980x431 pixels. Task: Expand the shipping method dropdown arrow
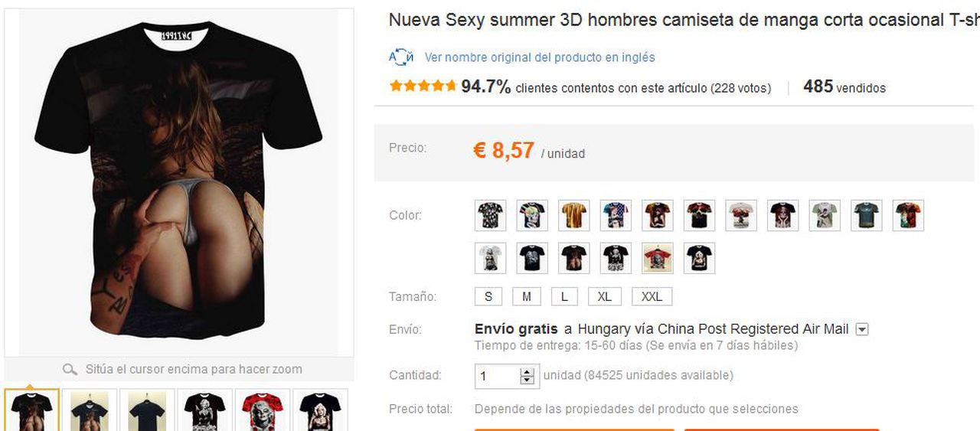(861, 330)
